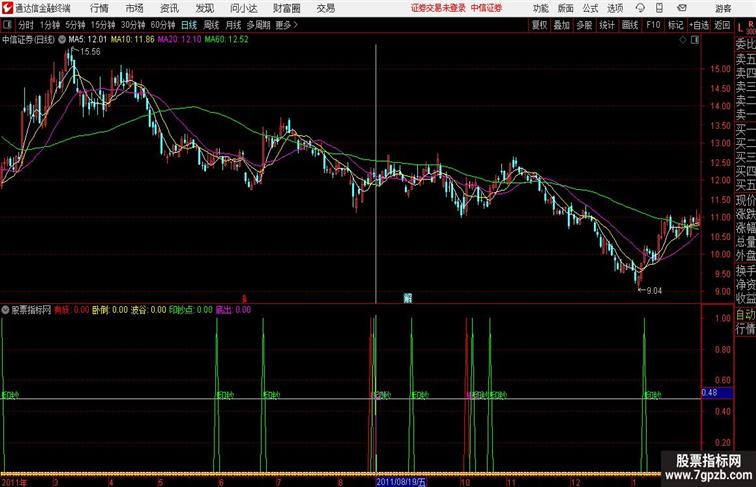Toggle the left sidebar panel icon
This screenshot has height=487, width=756.
(7, 25)
